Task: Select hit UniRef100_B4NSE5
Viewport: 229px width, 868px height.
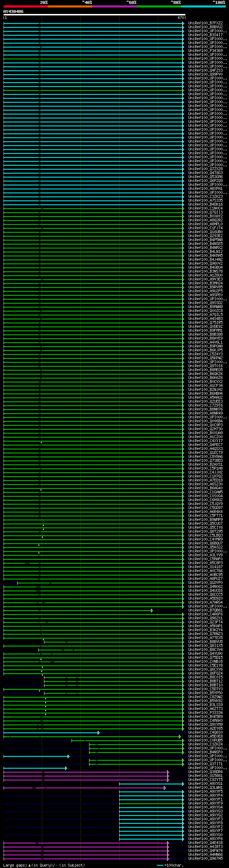Action: [205, 244]
